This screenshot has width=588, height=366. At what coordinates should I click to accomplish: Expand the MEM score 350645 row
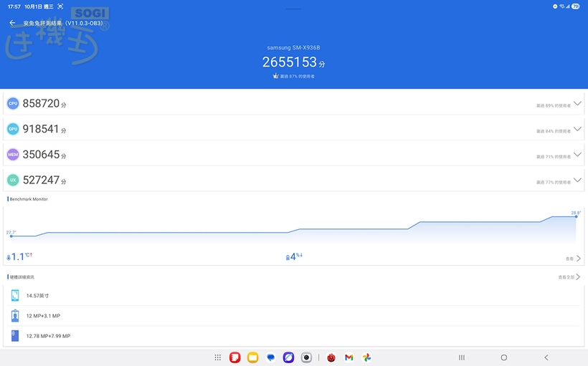[x=577, y=155]
